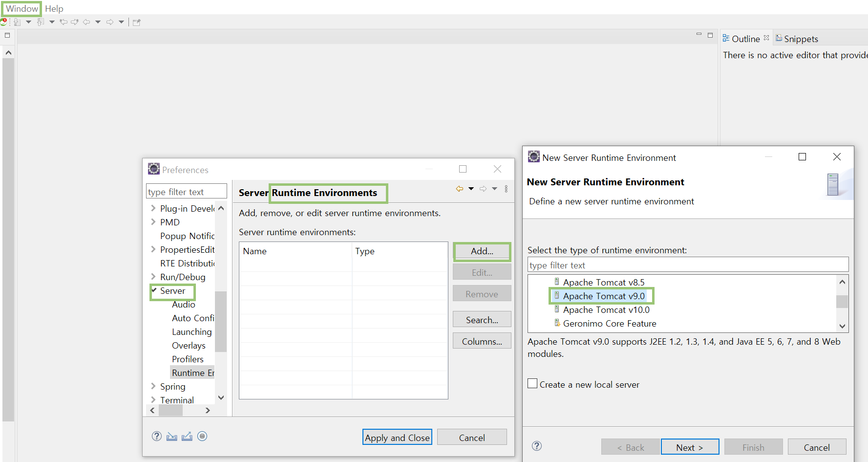The height and width of the screenshot is (462, 868).
Task: Click the Forward navigation arrow in main toolbar
Action: pyautogui.click(x=110, y=22)
